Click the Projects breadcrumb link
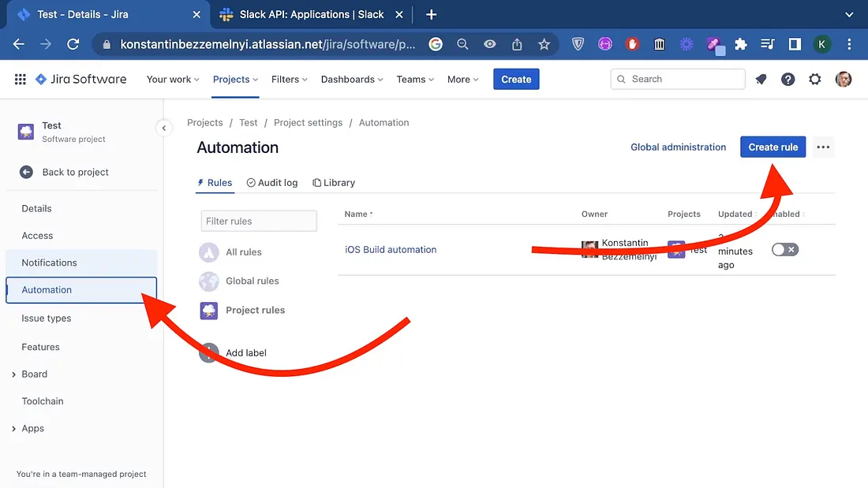This screenshot has height=488, width=868. point(205,123)
